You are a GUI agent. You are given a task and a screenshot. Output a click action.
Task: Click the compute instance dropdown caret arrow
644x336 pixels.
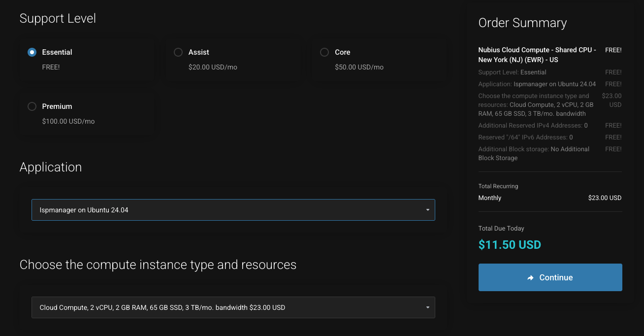coord(427,307)
